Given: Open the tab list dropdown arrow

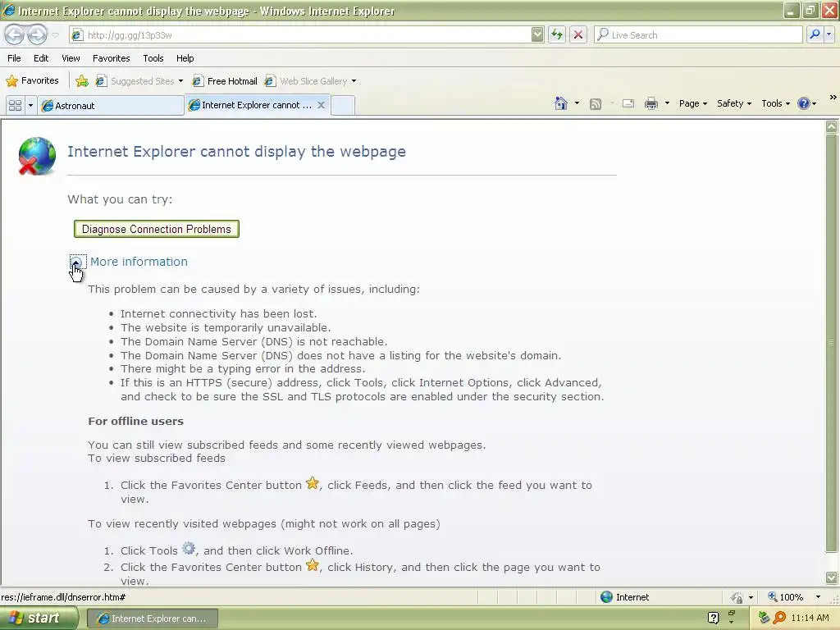Looking at the screenshot, I should (30, 105).
